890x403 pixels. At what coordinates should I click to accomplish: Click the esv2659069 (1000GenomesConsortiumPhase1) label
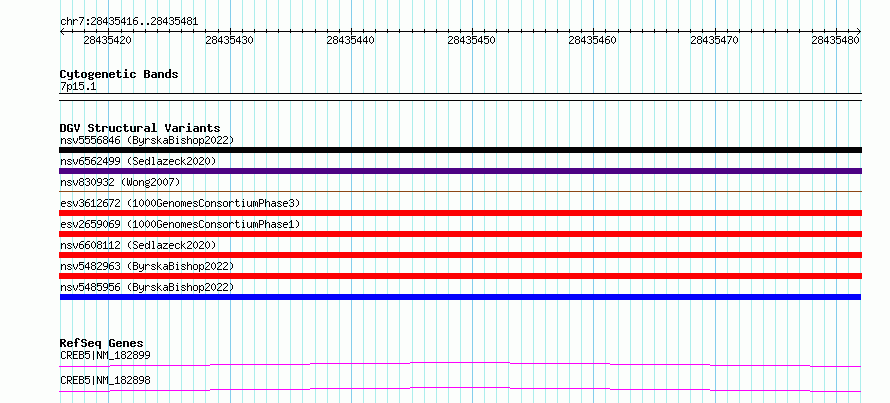pos(180,224)
